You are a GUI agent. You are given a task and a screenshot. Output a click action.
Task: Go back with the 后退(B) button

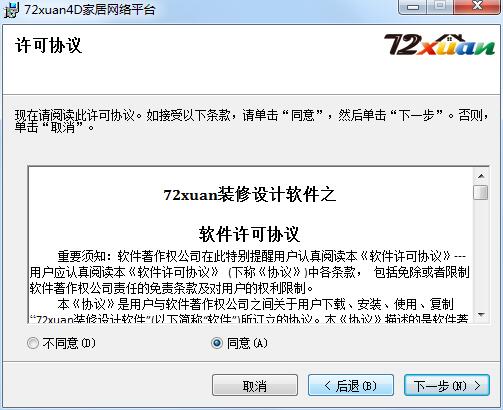tap(351, 385)
